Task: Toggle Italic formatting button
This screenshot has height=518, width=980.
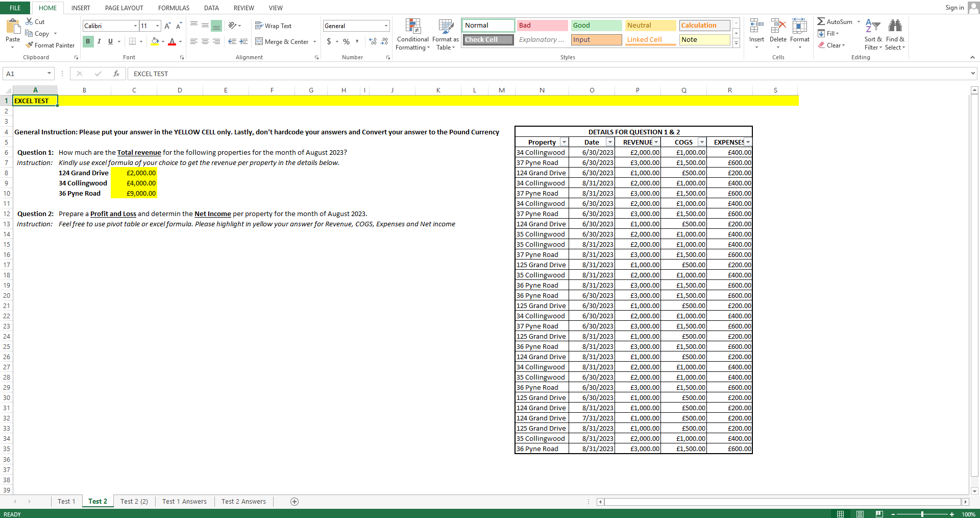Action: [x=99, y=42]
